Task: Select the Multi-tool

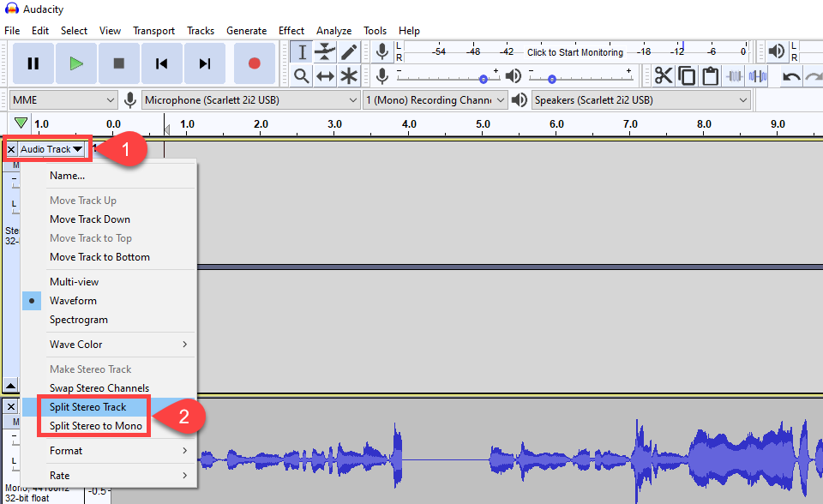Action: [349, 75]
